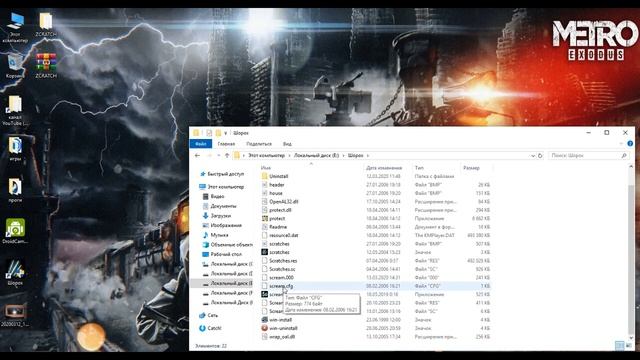Click the search magnifier icon
640x360 pixels.
click(x=624, y=156)
